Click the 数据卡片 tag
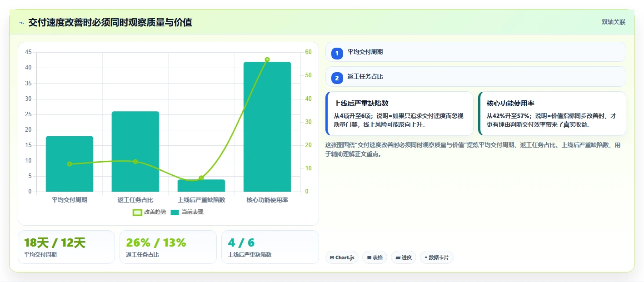 (x=436, y=257)
